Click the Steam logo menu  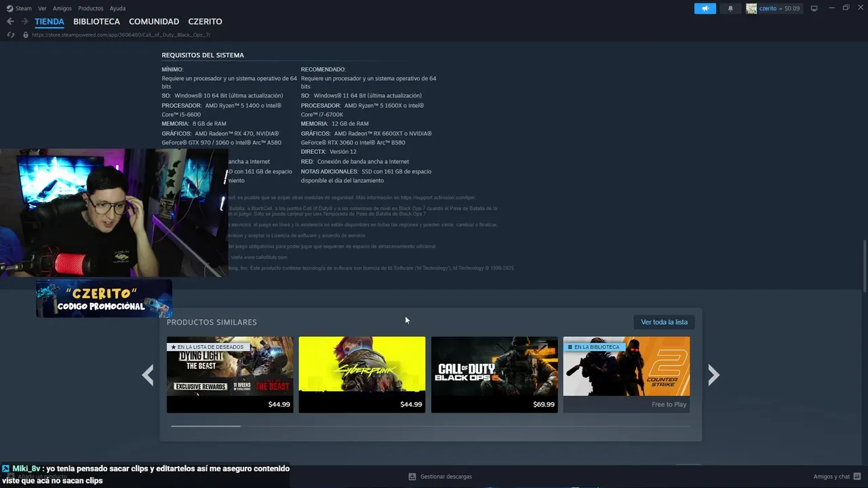(9, 8)
